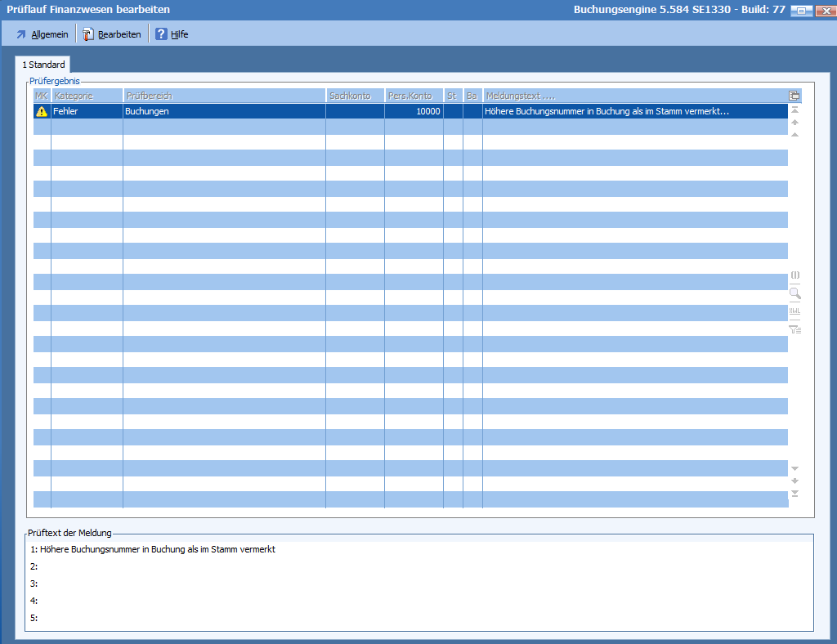This screenshot has height=644, width=837.
Task: Click the Sachkonto column header
Action: pyautogui.click(x=355, y=96)
